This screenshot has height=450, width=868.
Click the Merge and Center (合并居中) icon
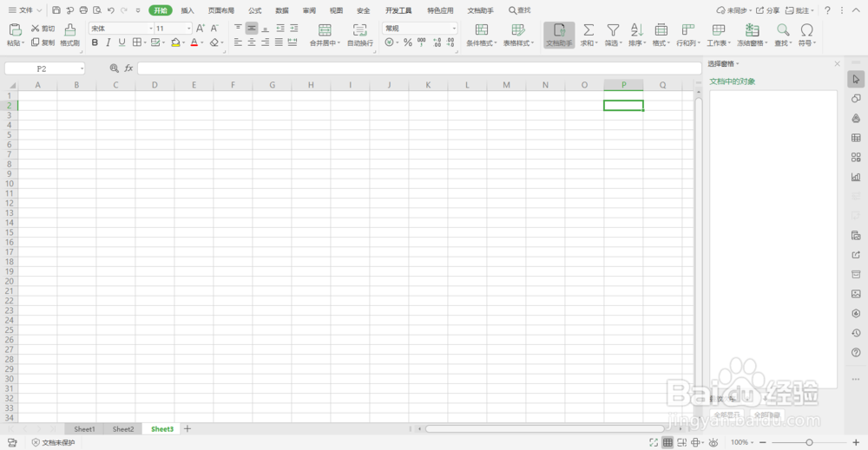click(325, 29)
